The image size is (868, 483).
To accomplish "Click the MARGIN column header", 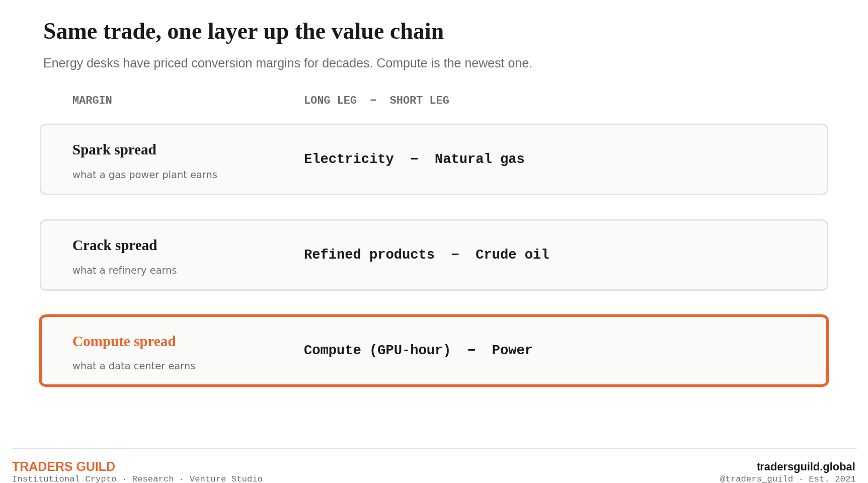I will click(92, 101).
